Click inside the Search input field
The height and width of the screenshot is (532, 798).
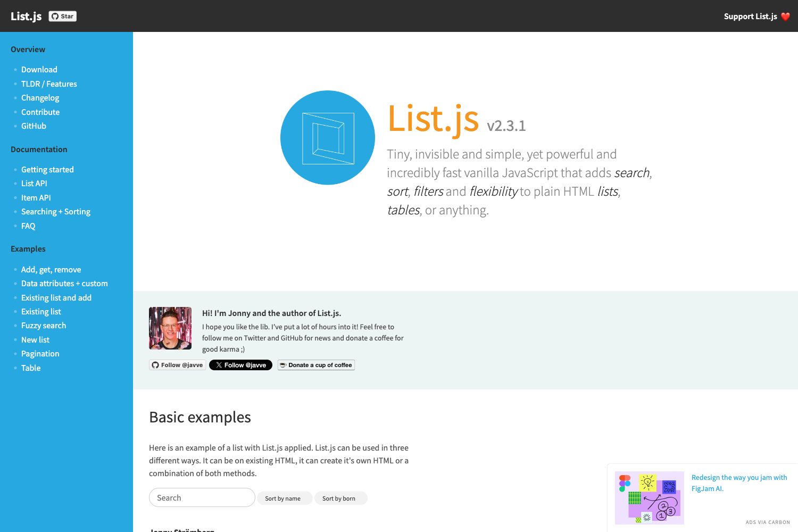pos(202,497)
